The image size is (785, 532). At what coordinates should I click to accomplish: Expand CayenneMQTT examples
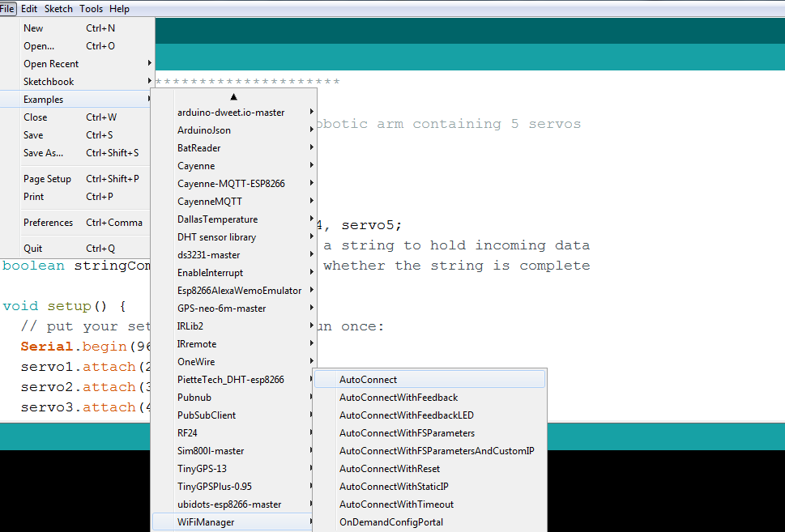point(233,202)
